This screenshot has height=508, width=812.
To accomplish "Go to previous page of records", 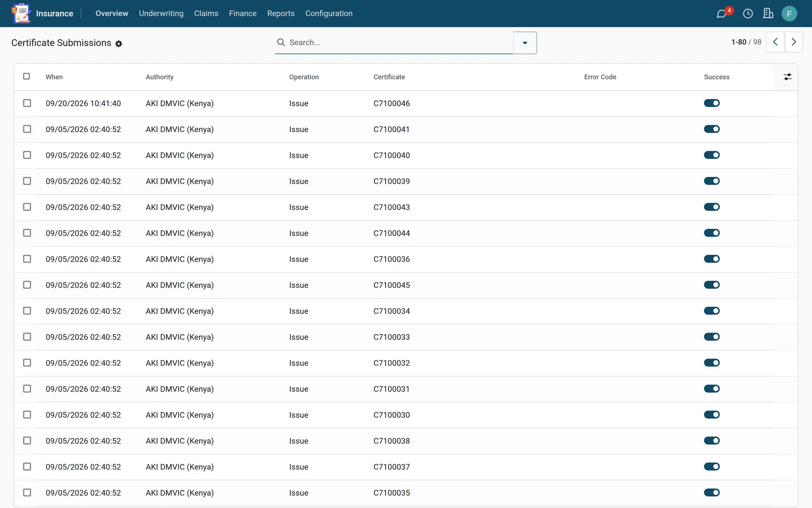I will pyautogui.click(x=775, y=42).
